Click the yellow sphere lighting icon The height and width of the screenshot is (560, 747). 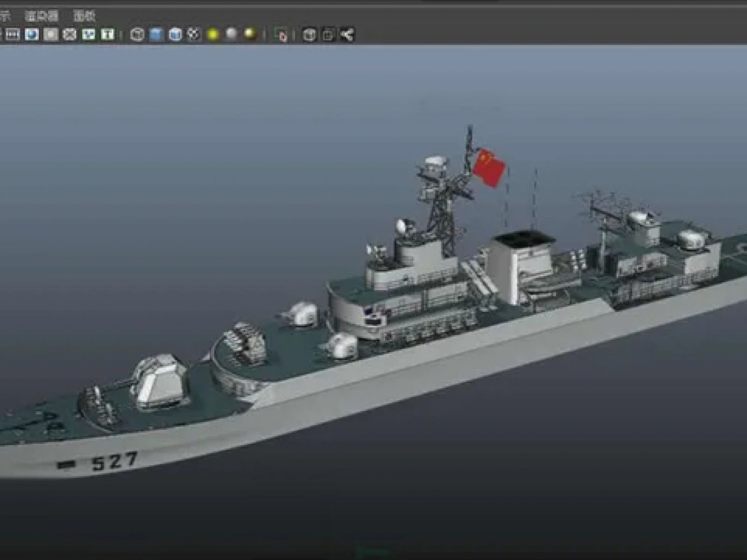click(251, 34)
